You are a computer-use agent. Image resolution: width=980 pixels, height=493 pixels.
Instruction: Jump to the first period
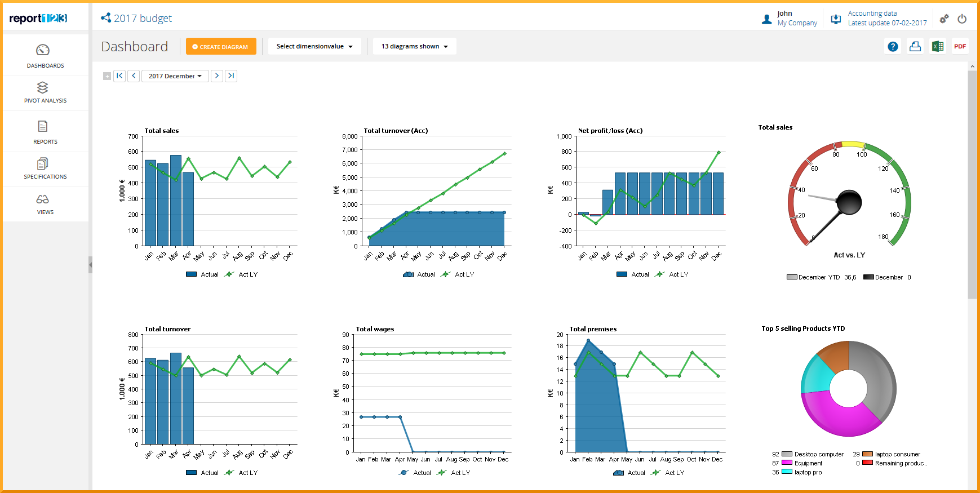pos(119,76)
